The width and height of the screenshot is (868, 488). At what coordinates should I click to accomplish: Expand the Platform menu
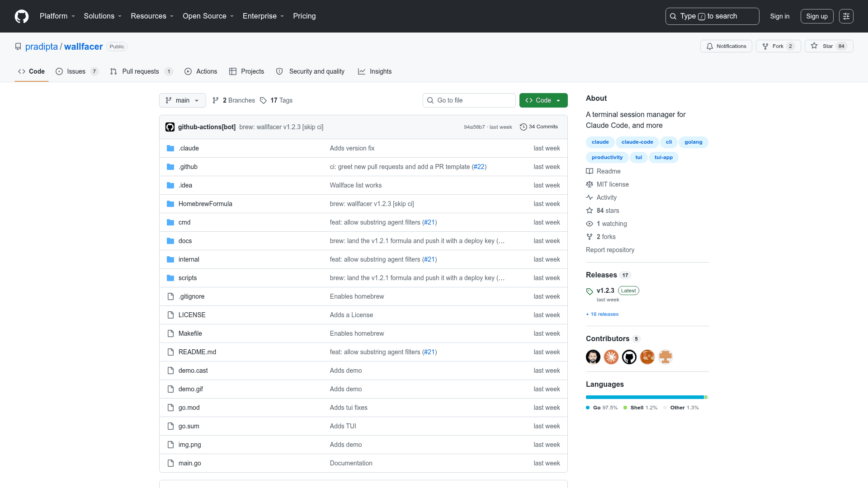57,16
